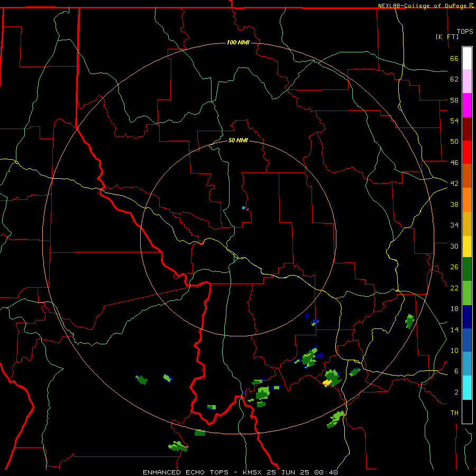Click the legend value "2"
The width and height of the screenshot is (476, 476).
tap(456, 392)
